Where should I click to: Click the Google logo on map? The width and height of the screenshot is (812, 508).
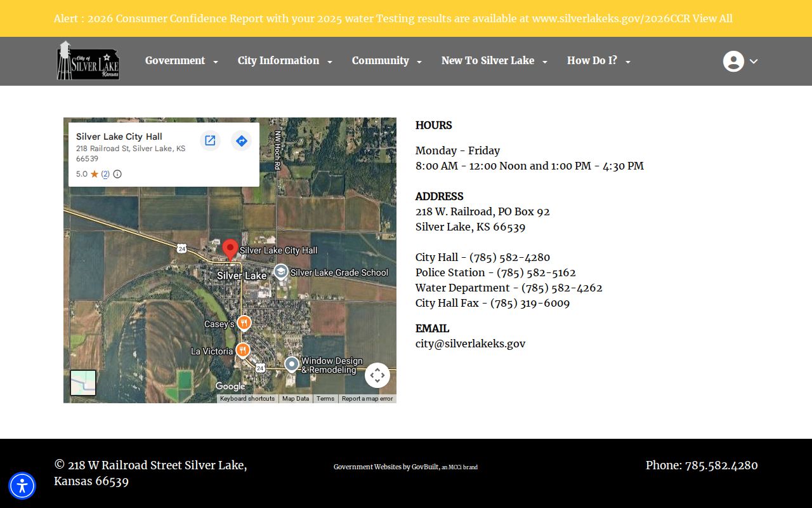[230, 386]
